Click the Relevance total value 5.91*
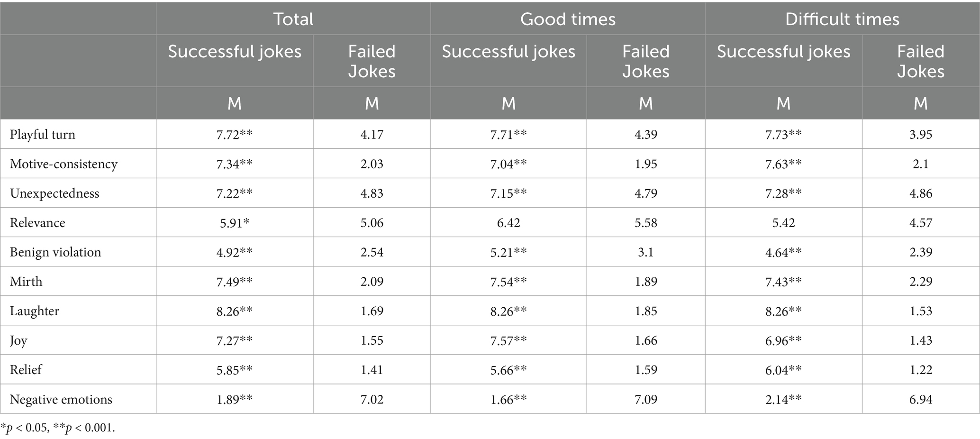This screenshot has width=980, height=439. 235,223
